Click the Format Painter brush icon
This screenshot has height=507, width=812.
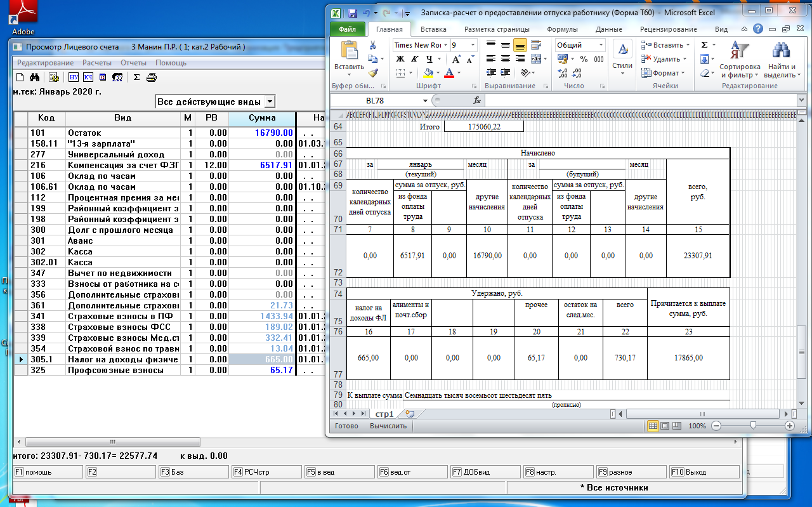tap(372, 73)
